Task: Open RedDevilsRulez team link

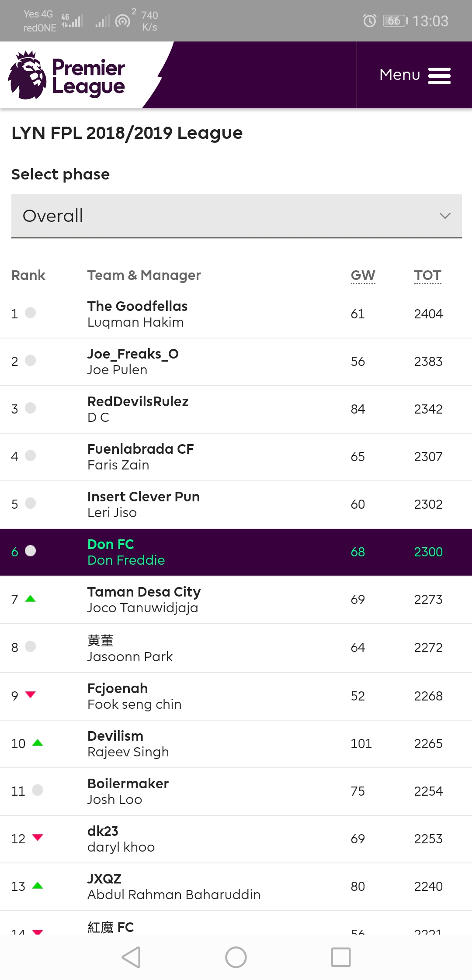Action: (138, 401)
